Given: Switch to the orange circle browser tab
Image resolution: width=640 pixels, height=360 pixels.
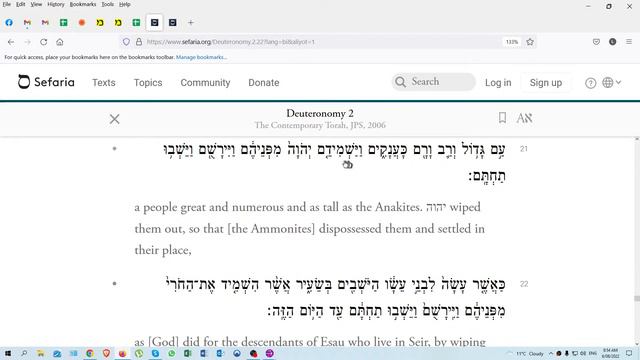Looking at the screenshot, I should click(82, 22).
